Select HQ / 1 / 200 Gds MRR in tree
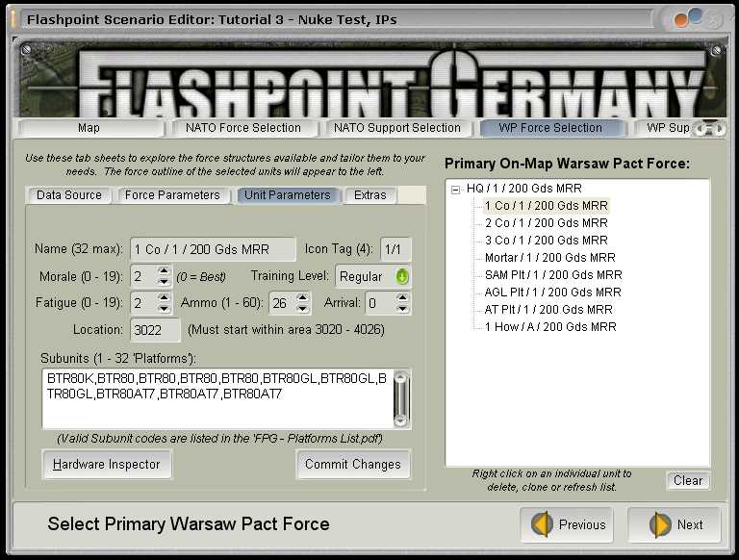The image size is (739, 560). 524,189
